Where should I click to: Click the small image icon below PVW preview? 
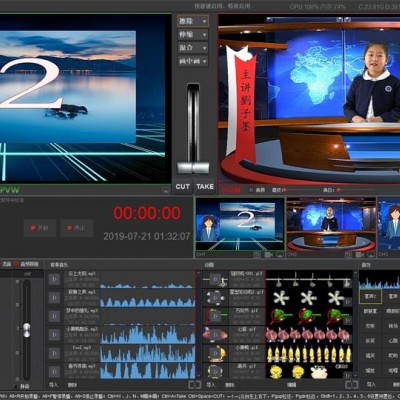click(x=166, y=190)
